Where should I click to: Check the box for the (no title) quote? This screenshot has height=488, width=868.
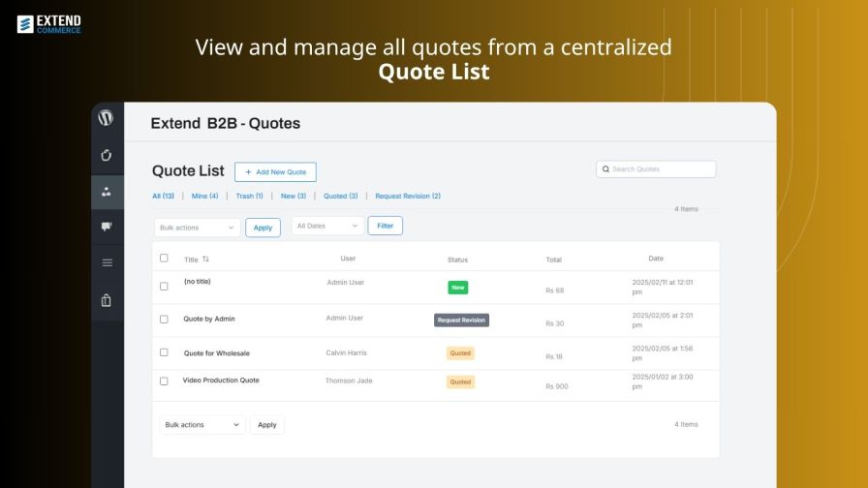(164, 286)
